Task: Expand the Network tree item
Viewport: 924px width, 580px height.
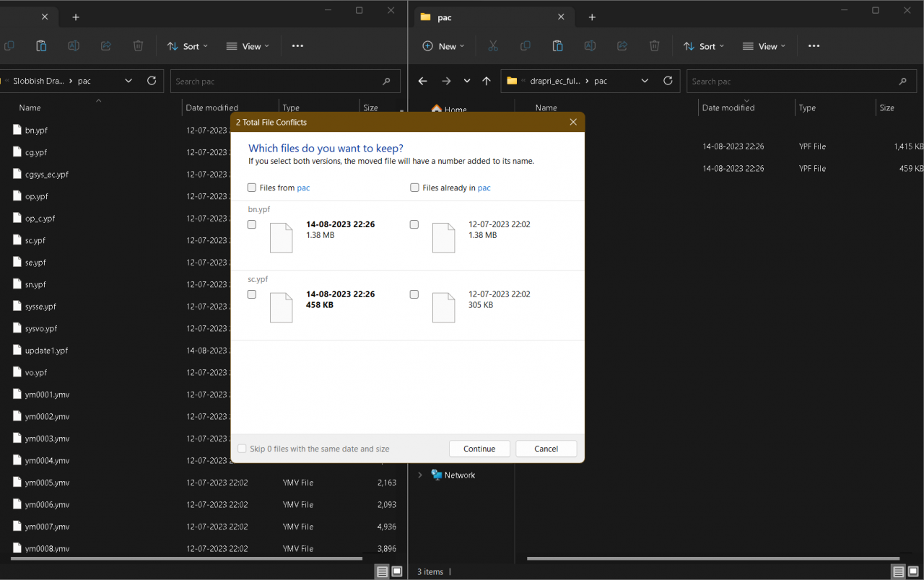Action: point(420,475)
